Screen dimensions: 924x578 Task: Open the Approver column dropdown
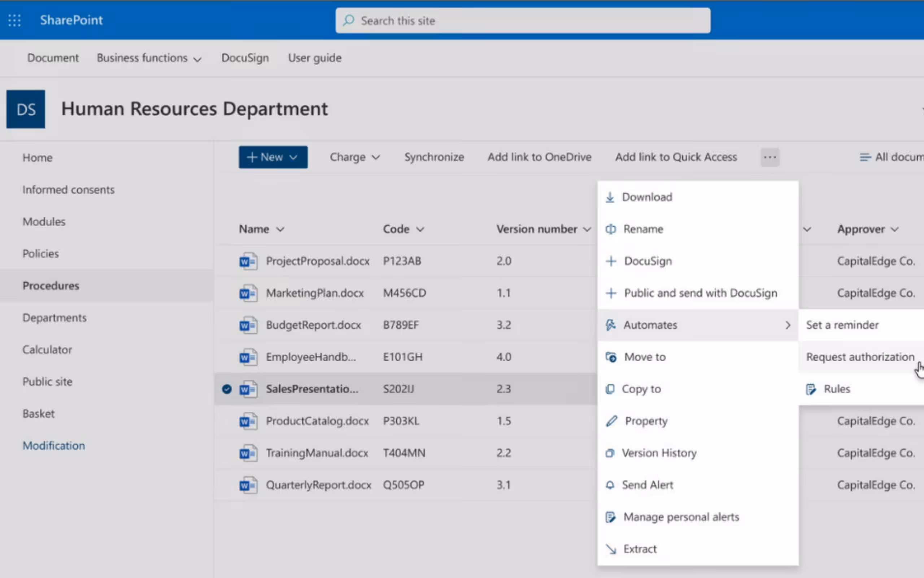(x=895, y=229)
